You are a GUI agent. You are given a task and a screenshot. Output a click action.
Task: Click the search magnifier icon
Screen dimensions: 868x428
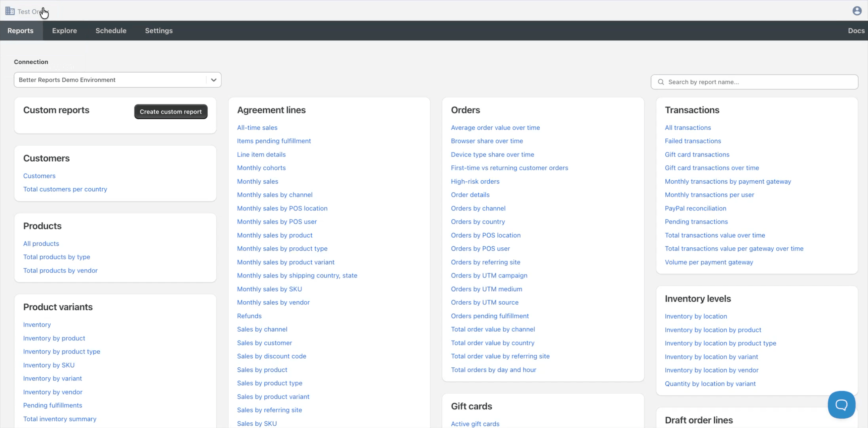tap(661, 82)
